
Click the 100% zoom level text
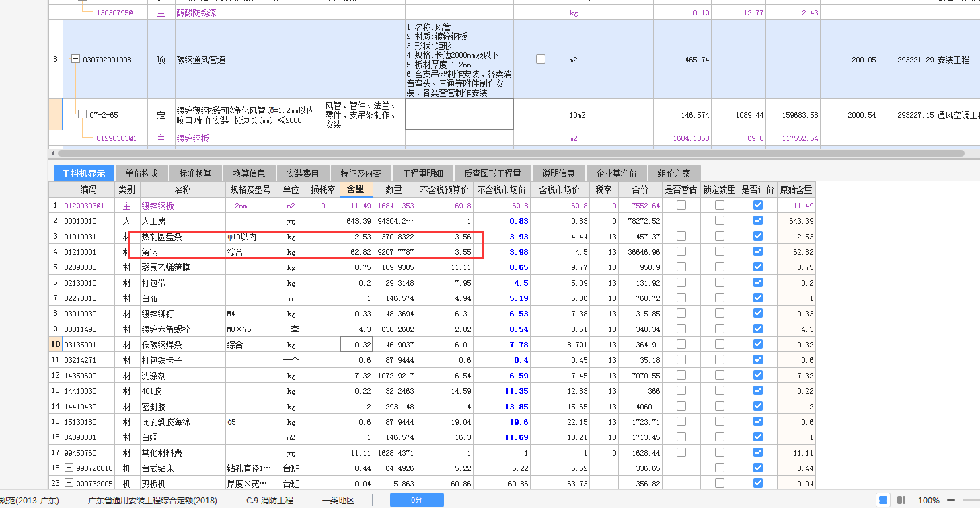point(928,500)
